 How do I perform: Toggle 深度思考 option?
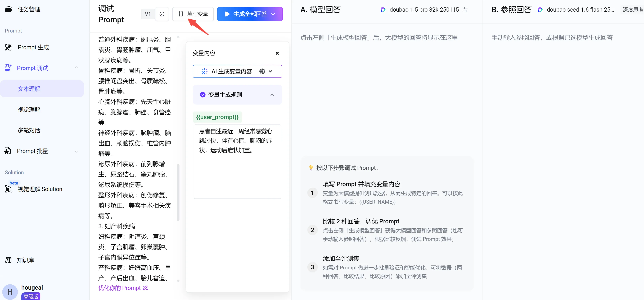[x=633, y=10]
